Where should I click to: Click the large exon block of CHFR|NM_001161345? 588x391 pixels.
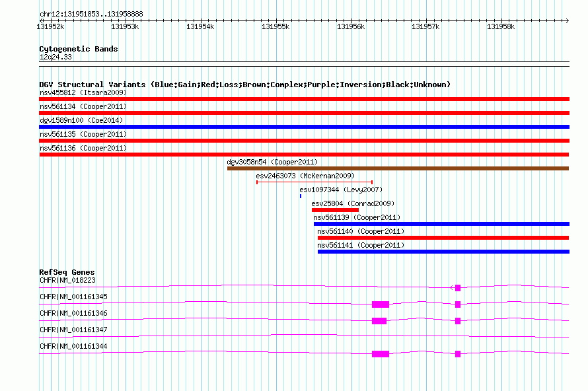pyautogui.click(x=381, y=304)
